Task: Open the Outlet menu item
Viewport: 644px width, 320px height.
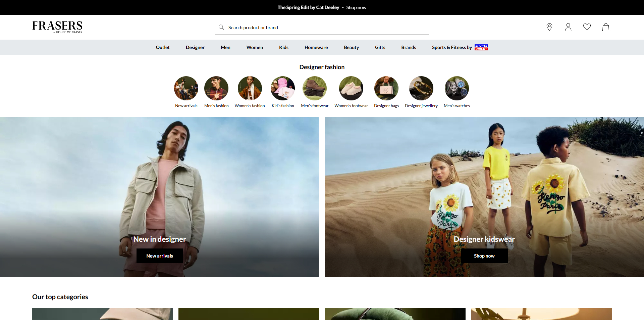Action: [x=163, y=47]
